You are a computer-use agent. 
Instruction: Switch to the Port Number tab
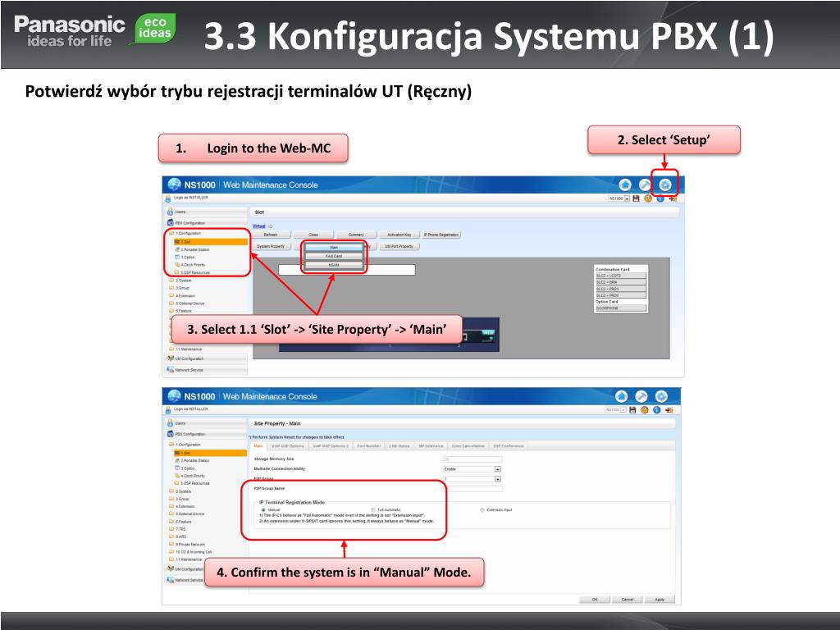coord(369,445)
